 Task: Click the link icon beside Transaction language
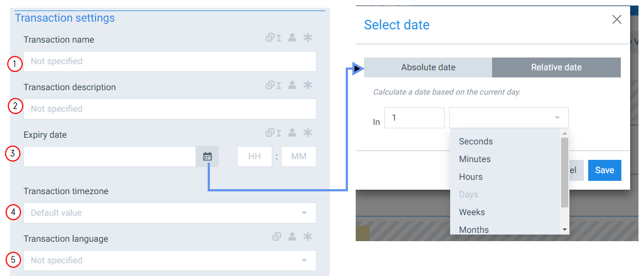276,237
